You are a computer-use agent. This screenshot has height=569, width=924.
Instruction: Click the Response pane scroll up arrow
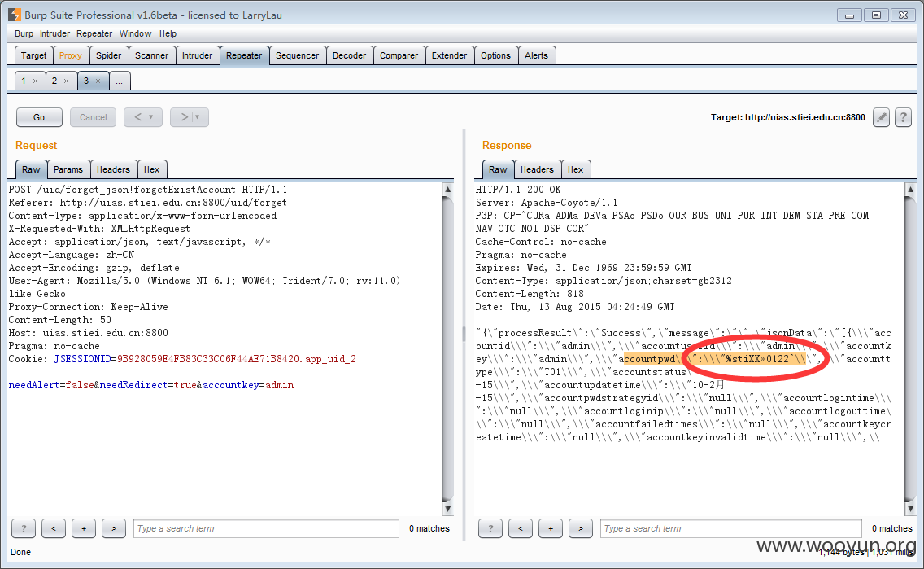pos(910,190)
